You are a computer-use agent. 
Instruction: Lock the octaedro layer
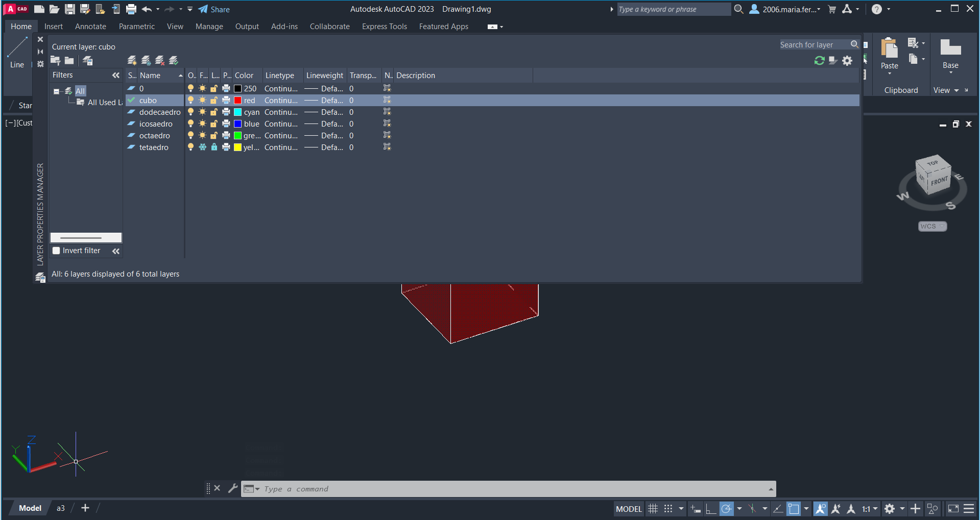pyautogui.click(x=214, y=135)
